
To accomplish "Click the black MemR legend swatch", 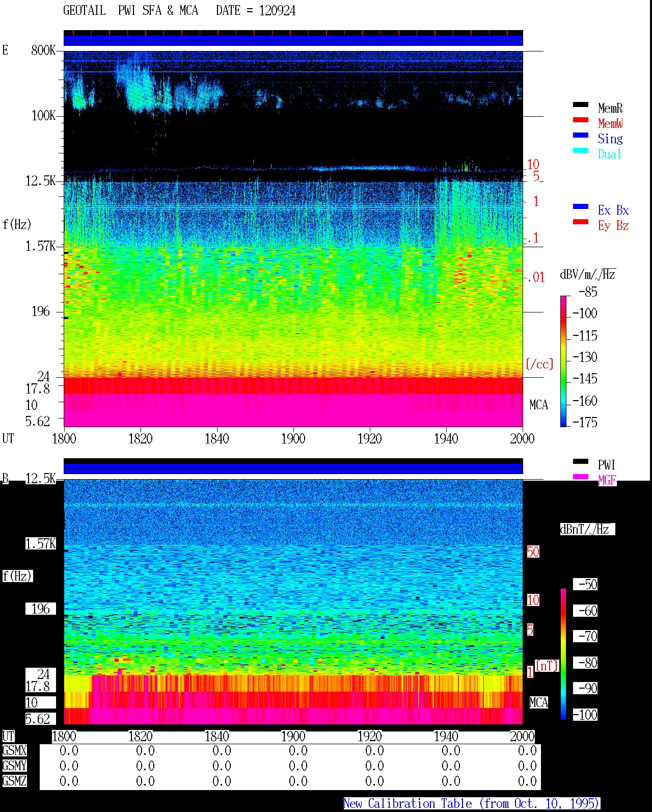I will pyautogui.click(x=580, y=104).
